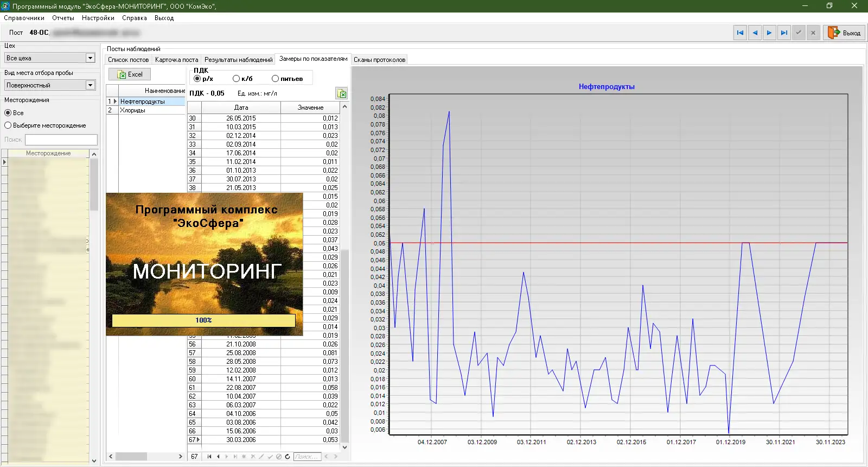Choose the питьев ПДК radio option
Image resolution: width=868 pixels, height=467 pixels.
point(276,79)
